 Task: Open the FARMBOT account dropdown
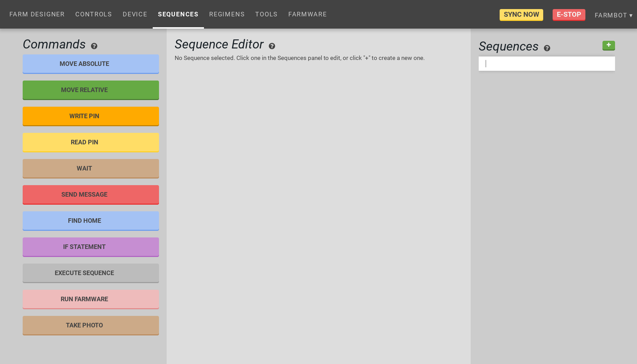click(x=613, y=15)
